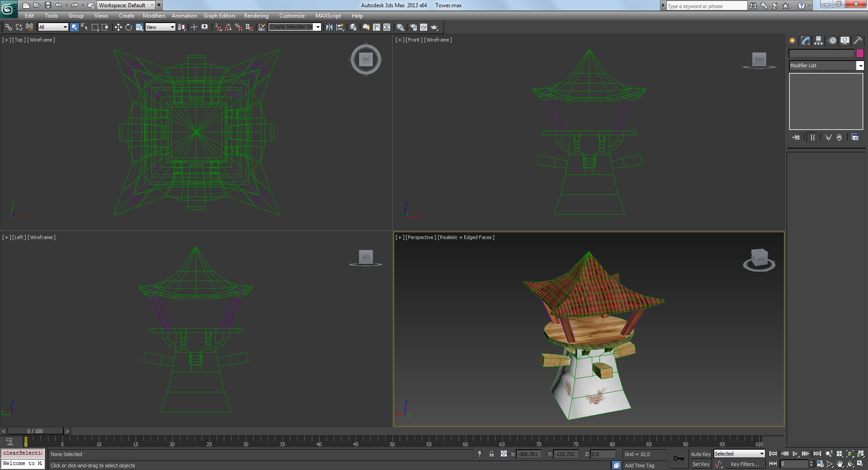Open the key filter 'Selected' dropdown
The width and height of the screenshot is (868, 470).
[762, 454]
